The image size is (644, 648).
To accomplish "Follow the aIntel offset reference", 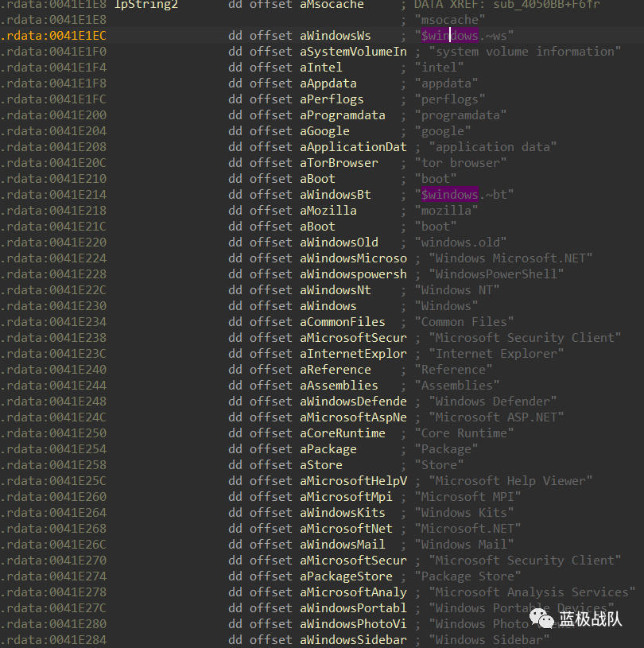I will 320,68.
